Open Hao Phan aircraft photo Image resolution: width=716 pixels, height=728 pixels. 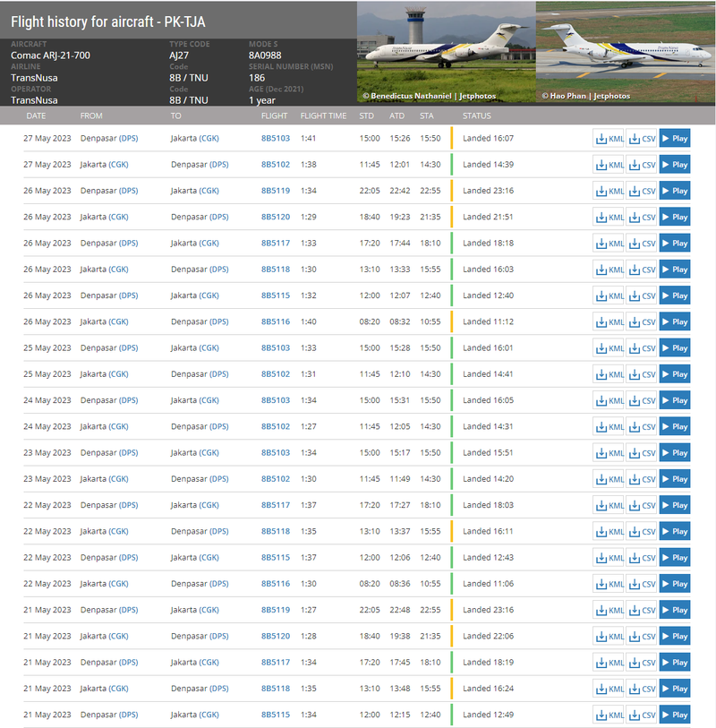[x=626, y=52]
